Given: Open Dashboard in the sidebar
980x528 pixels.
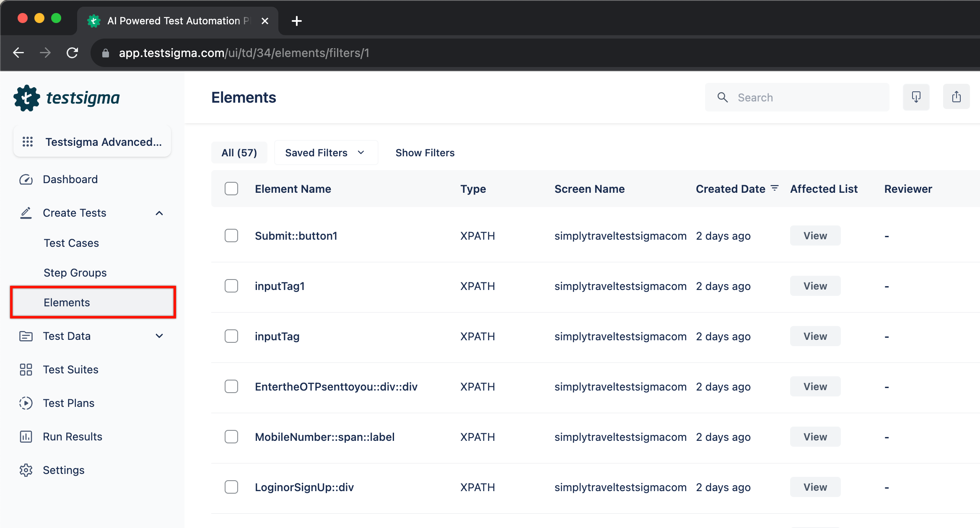Looking at the screenshot, I should 70,179.
